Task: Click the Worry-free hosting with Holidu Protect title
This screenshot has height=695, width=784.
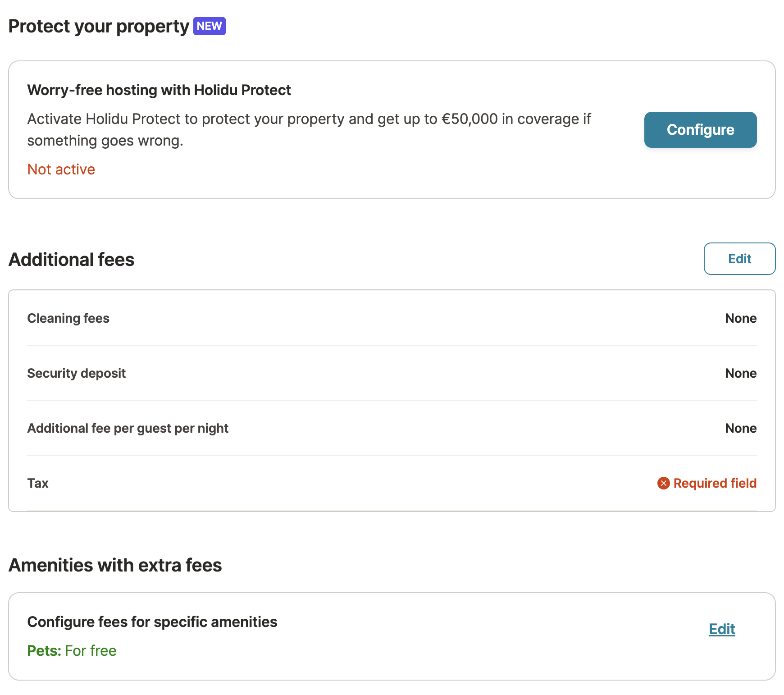Action: 159,90
